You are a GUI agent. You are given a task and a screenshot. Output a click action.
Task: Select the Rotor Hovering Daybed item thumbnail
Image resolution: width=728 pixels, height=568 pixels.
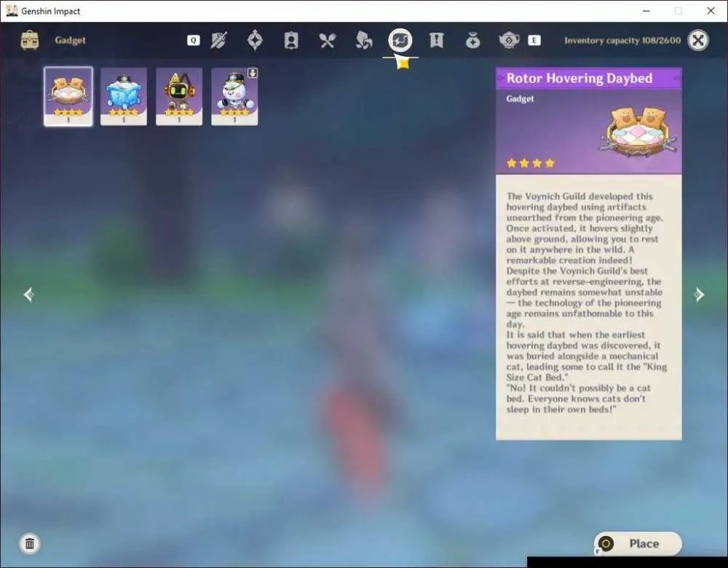pyautogui.click(x=68, y=97)
